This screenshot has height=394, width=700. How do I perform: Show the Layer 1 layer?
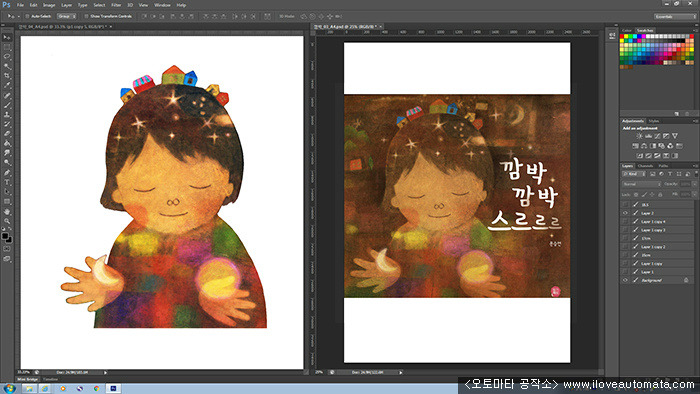(x=625, y=272)
